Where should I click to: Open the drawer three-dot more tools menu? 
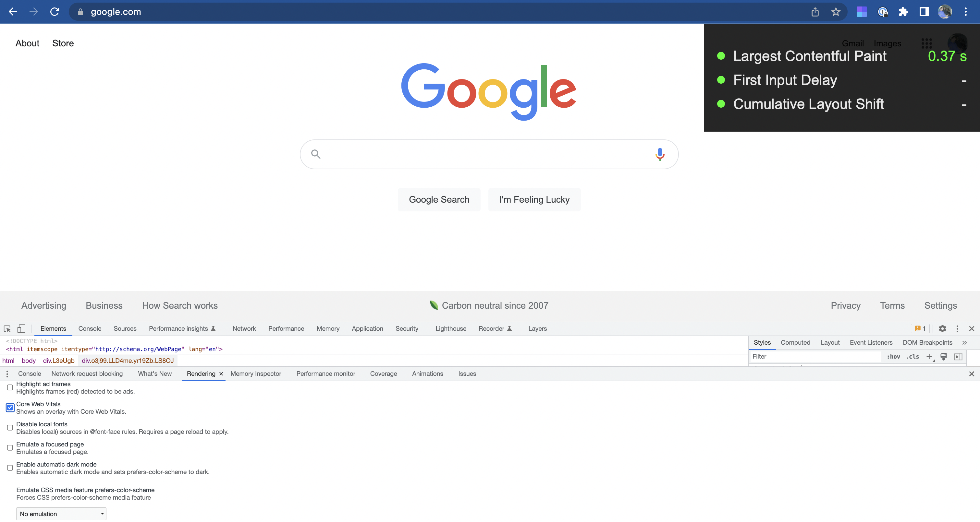[x=7, y=374]
